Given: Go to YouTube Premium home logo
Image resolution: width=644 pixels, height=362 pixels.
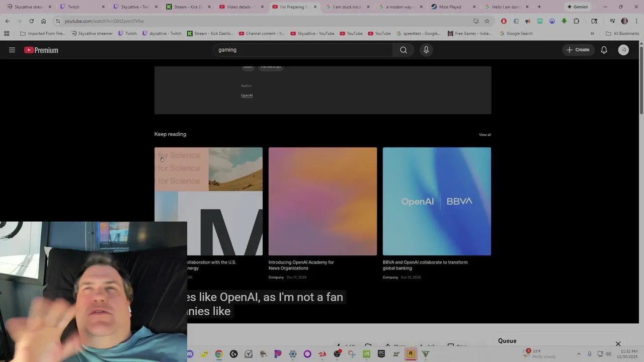Looking at the screenshot, I should [41, 50].
